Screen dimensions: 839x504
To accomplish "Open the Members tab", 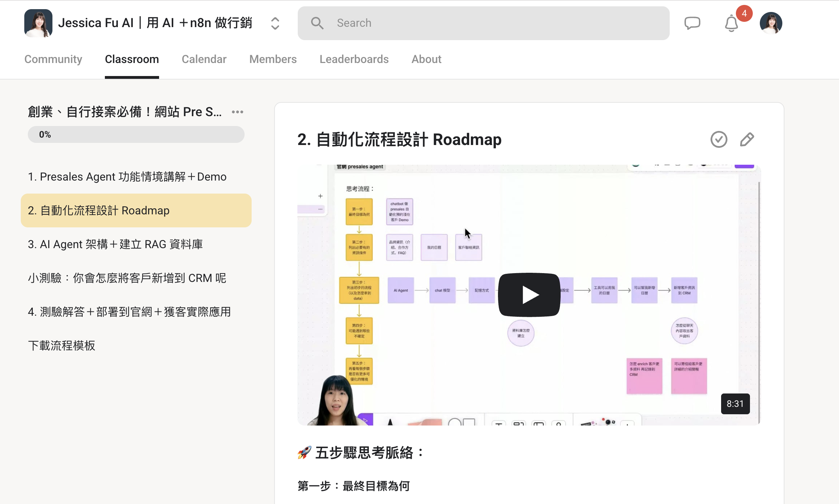I will [273, 59].
